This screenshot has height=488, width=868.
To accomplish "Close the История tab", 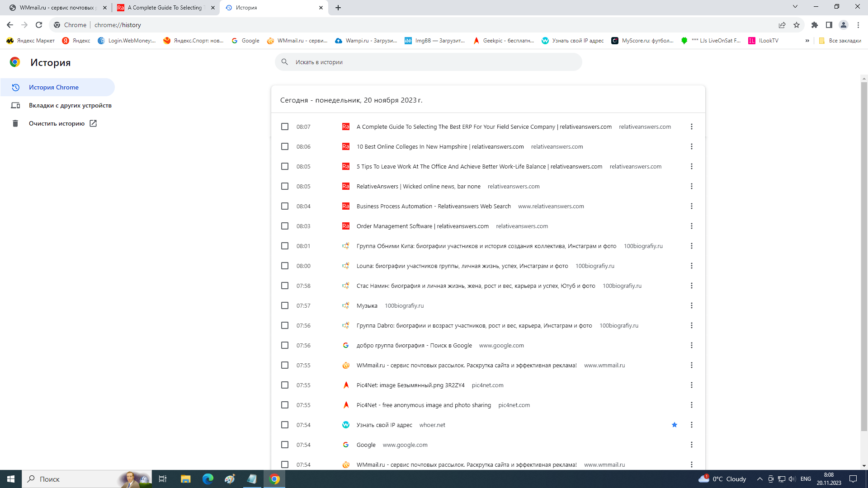I will pyautogui.click(x=321, y=8).
